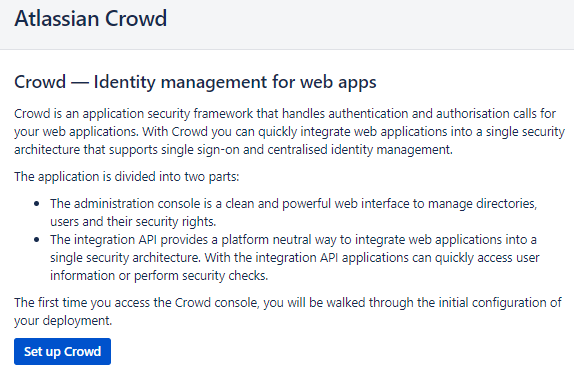The width and height of the screenshot is (574, 370).
Task: Click the bullet dot before integration API item
Action: click(37, 240)
